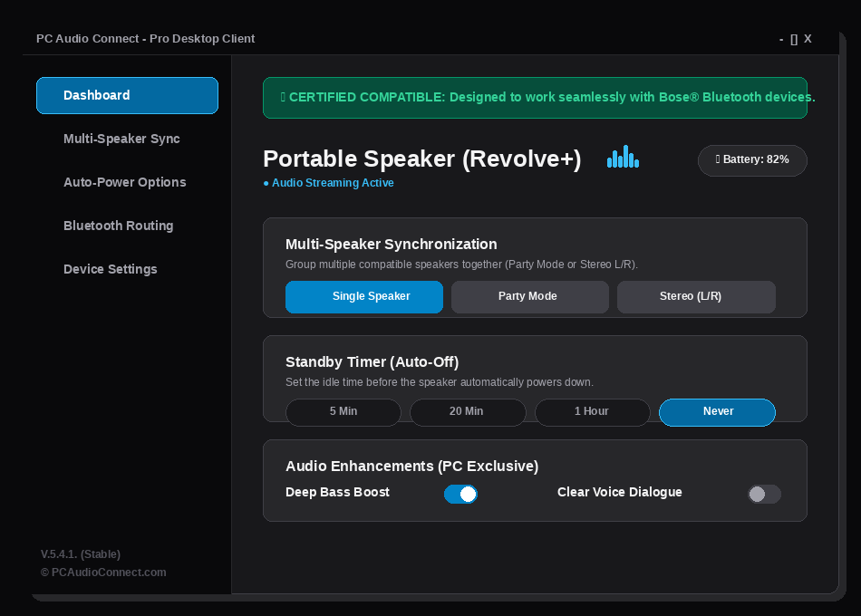Click the window title PC Audio Connect
Screen dimensions: 861x616
[145, 39]
